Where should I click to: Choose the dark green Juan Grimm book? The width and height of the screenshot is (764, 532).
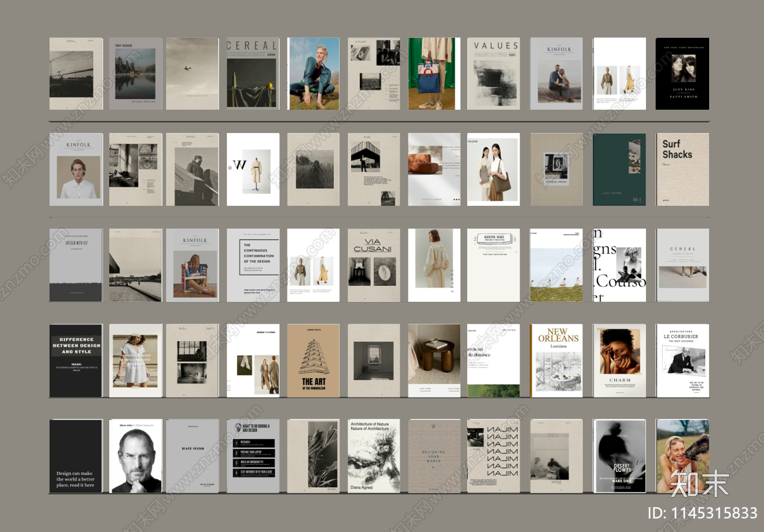(x=619, y=169)
